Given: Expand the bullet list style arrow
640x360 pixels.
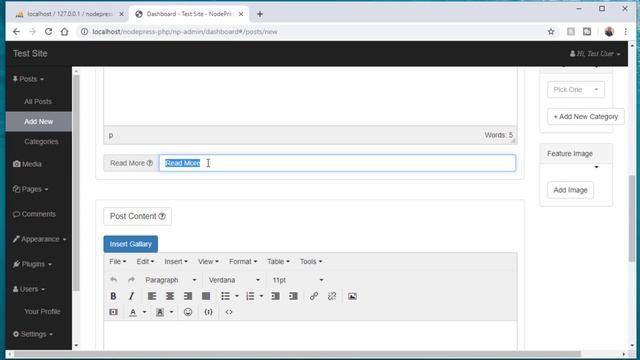Looking at the screenshot, I should click(237, 296).
